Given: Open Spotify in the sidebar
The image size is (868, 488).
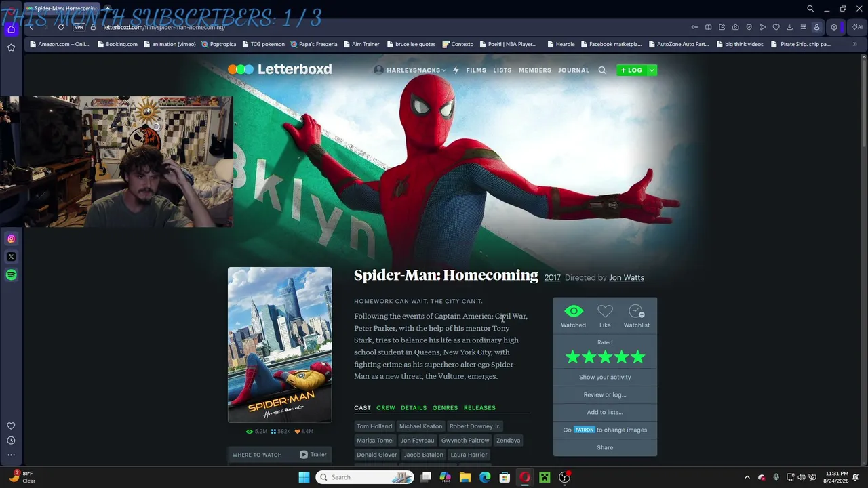Looking at the screenshot, I should coord(11,274).
